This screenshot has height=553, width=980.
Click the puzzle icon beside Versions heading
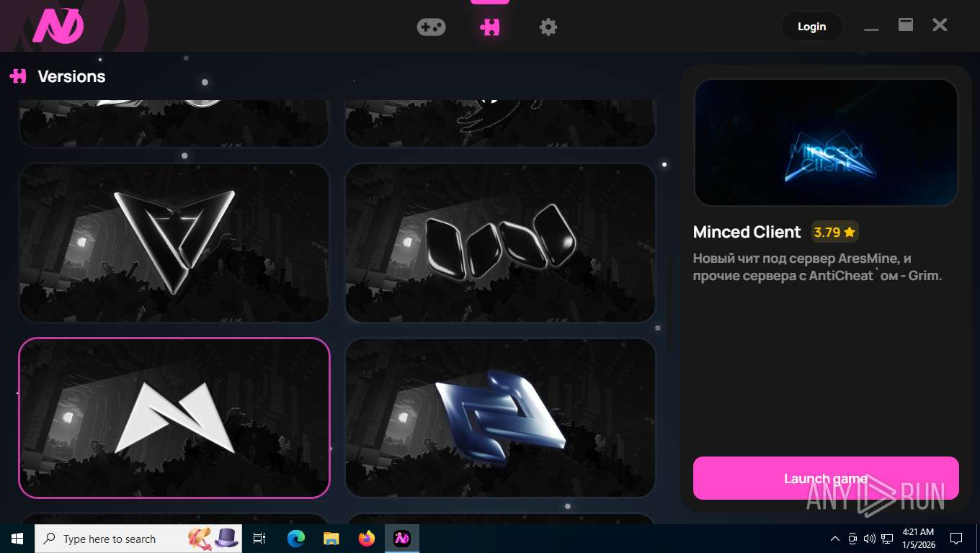[x=18, y=76]
